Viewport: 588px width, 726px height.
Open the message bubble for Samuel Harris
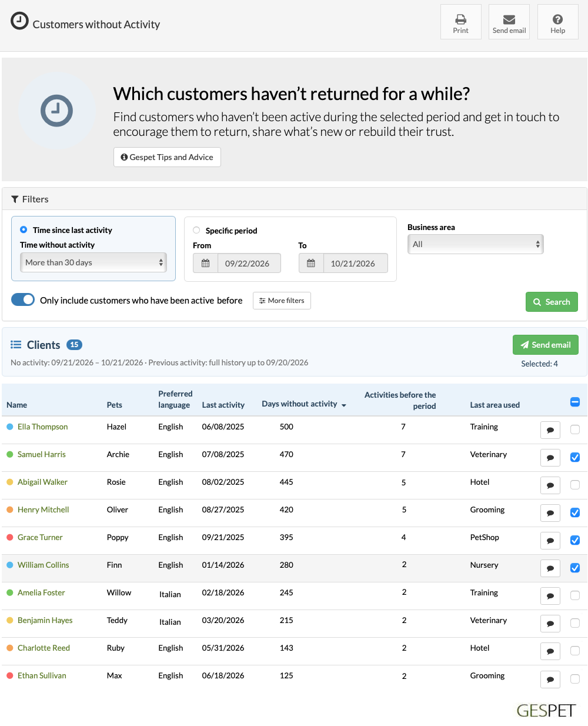[550, 458]
